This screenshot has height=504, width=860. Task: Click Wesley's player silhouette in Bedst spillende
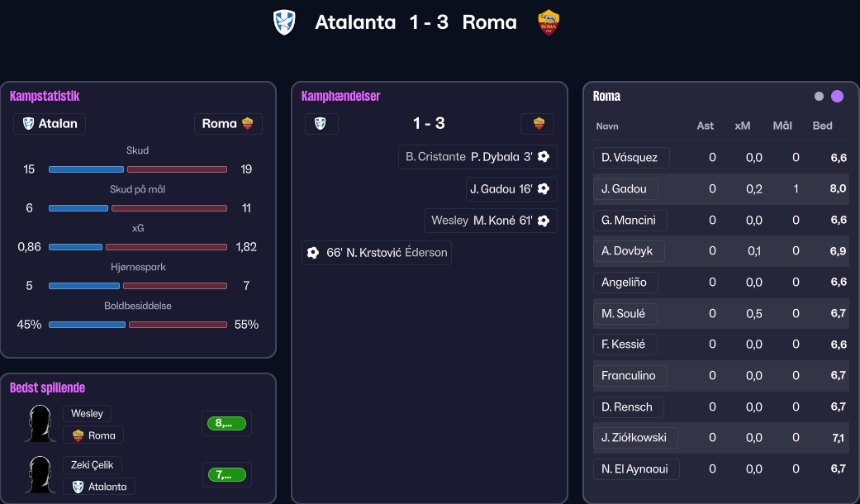pyautogui.click(x=39, y=424)
